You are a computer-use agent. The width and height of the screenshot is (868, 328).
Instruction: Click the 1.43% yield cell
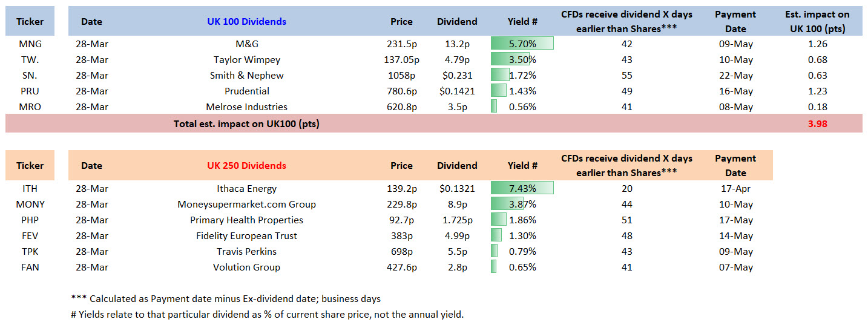pyautogui.click(x=522, y=91)
